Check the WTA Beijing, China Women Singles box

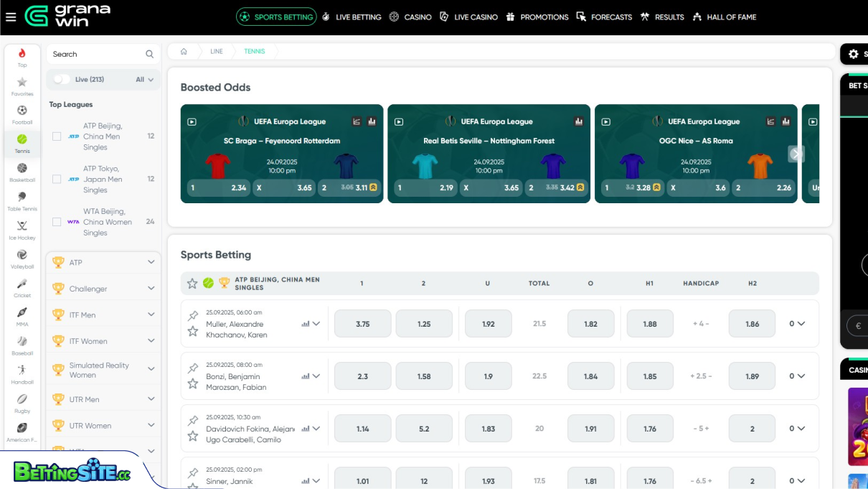coord(57,222)
